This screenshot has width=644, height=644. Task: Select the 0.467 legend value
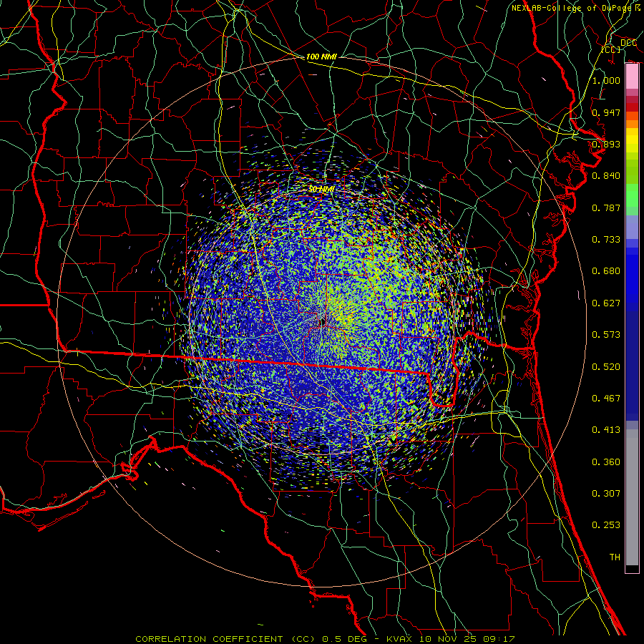(606, 399)
